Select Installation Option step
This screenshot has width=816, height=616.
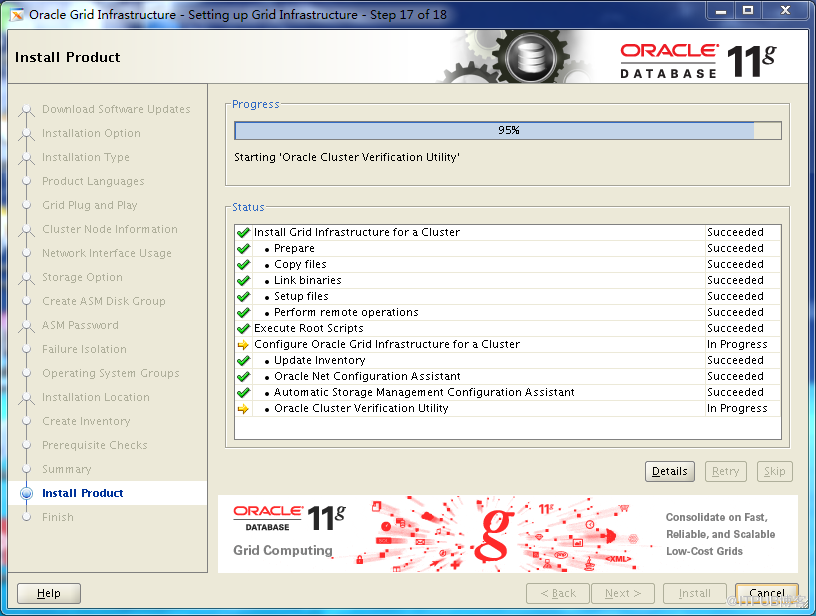91,133
